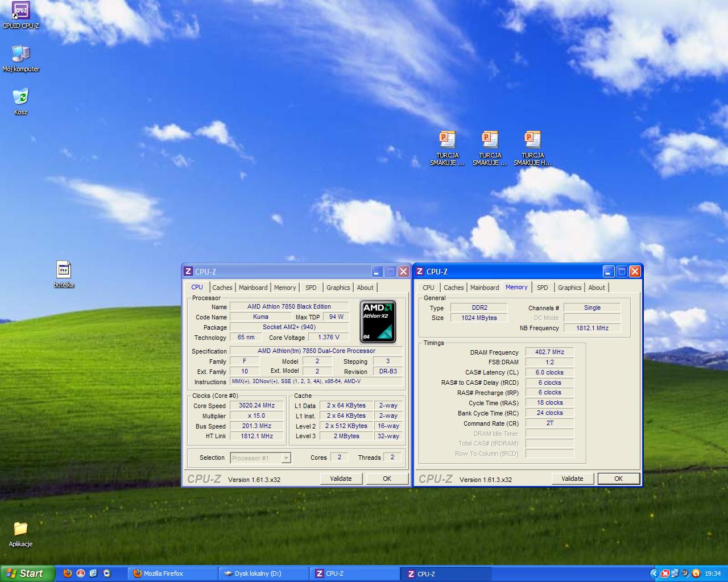The image size is (728, 582).
Task: Select the butelka file on the desktop
Action: 64,275
